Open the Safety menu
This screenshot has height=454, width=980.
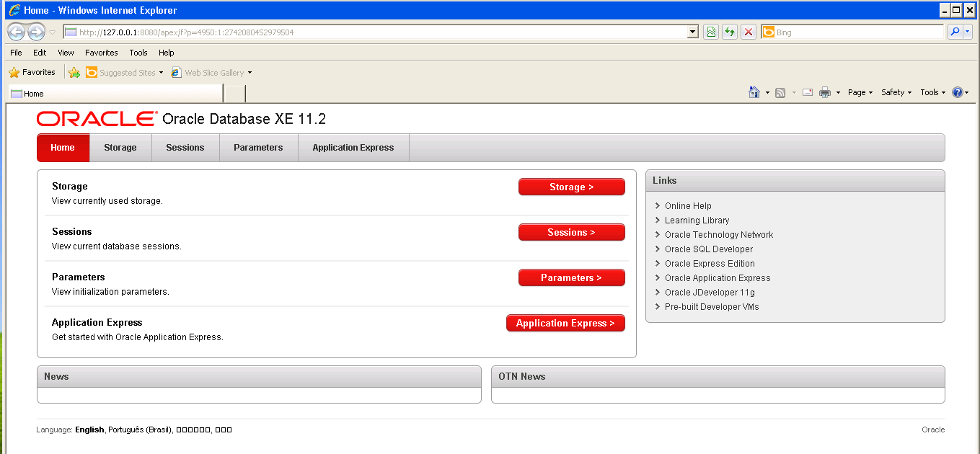[894, 92]
